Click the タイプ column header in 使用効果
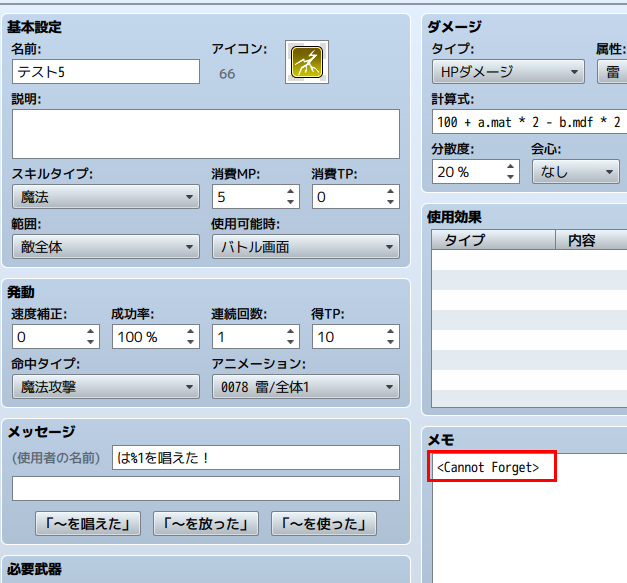Viewport: 627px width, 583px height. point(492,240)
